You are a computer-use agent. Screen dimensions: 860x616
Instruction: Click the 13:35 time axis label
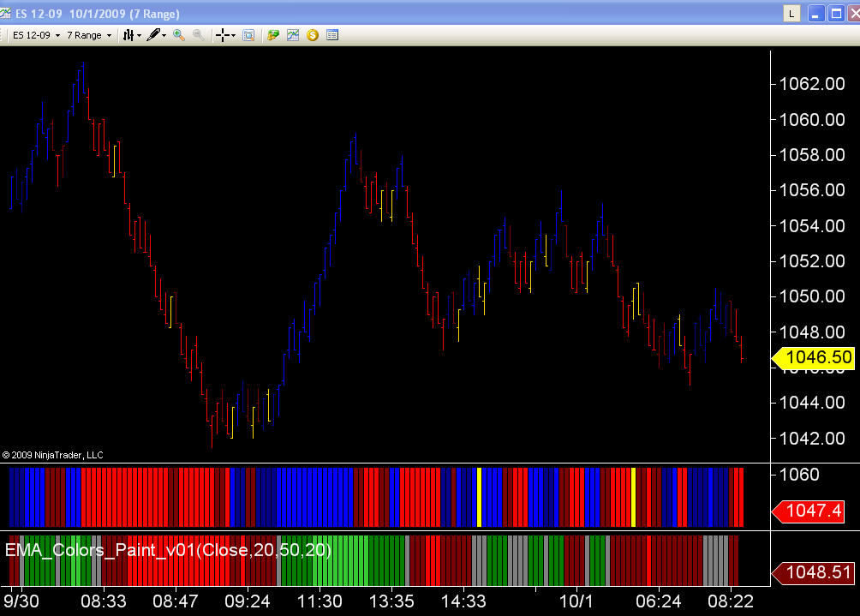tap(391, 601)
